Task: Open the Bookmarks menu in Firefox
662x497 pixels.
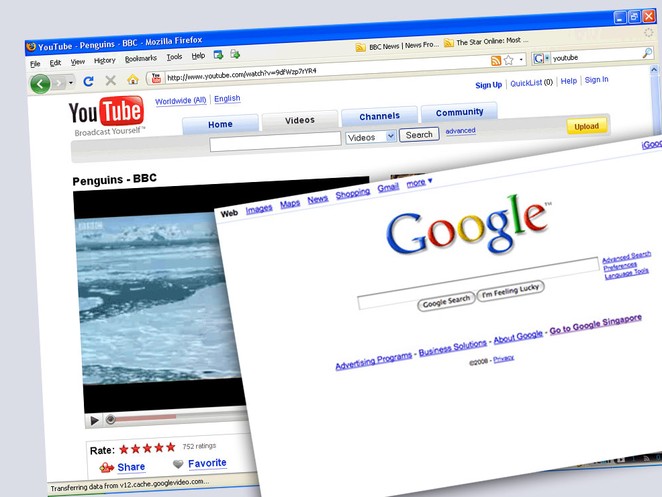Action: point(140,58)
